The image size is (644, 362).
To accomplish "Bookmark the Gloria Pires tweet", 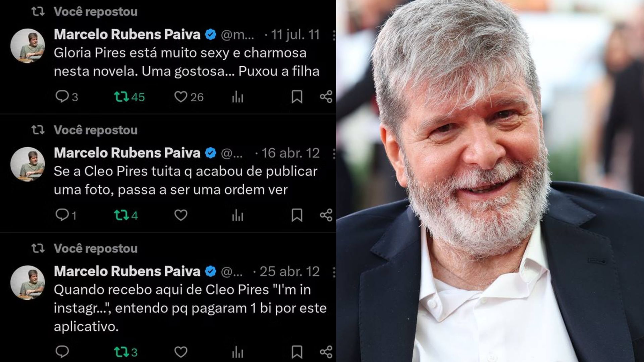I will [297, 97].
